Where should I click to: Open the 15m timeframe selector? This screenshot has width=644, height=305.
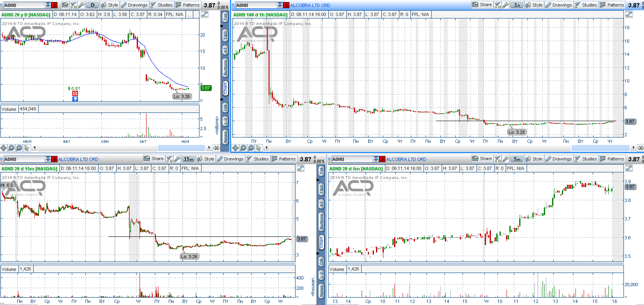pos(189,159)
